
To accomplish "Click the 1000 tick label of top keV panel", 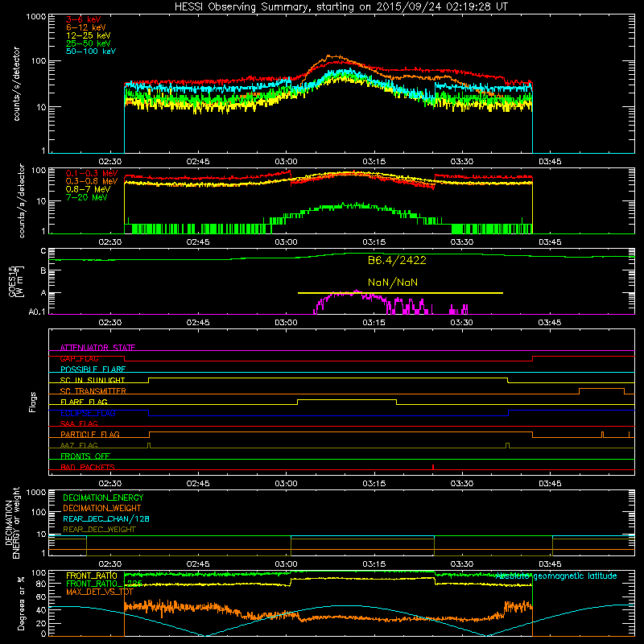I will [x=36, y=17].
